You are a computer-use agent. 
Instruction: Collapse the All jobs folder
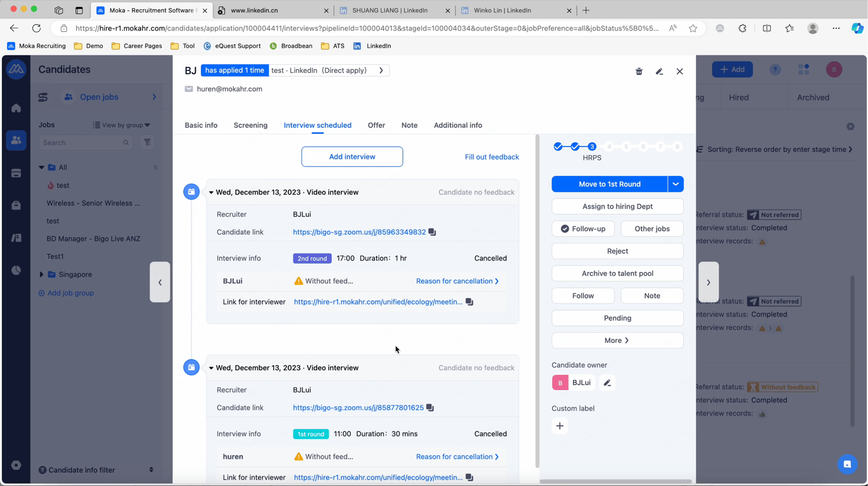tap(41, 168)
